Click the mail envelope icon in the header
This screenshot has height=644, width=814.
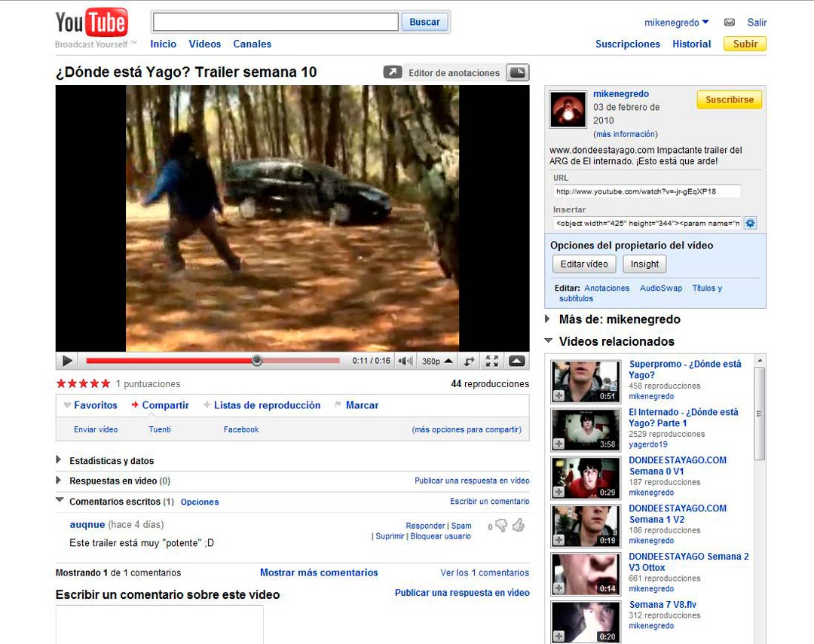729,23
